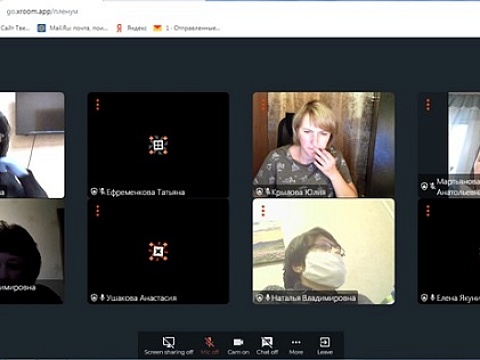The height and width of the screenshot is (360, 480).
Task: Toggle the Cam on camera button
Action: [238, 345]
